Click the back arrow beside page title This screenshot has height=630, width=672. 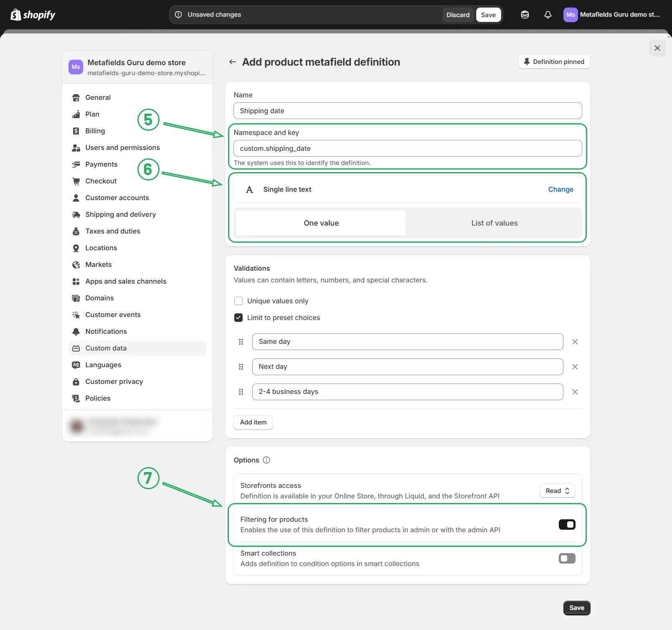pyautogui.click(x=233, y=62)
